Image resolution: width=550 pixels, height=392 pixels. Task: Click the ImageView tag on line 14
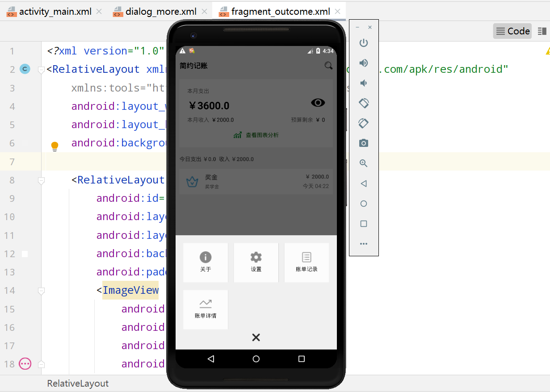coord(130,290)
